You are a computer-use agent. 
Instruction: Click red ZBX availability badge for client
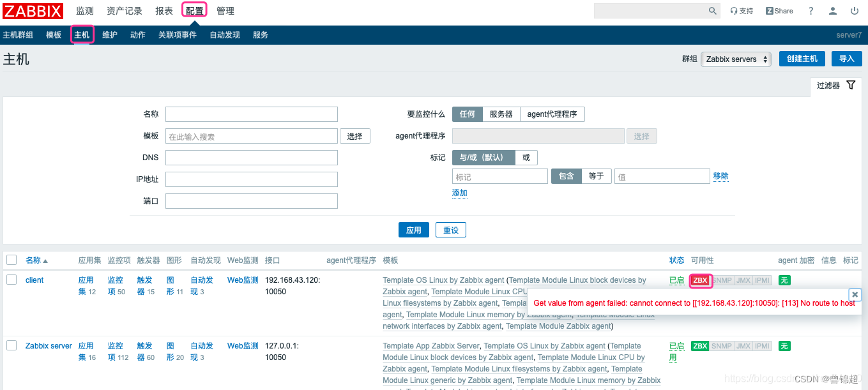pos(701,280)
